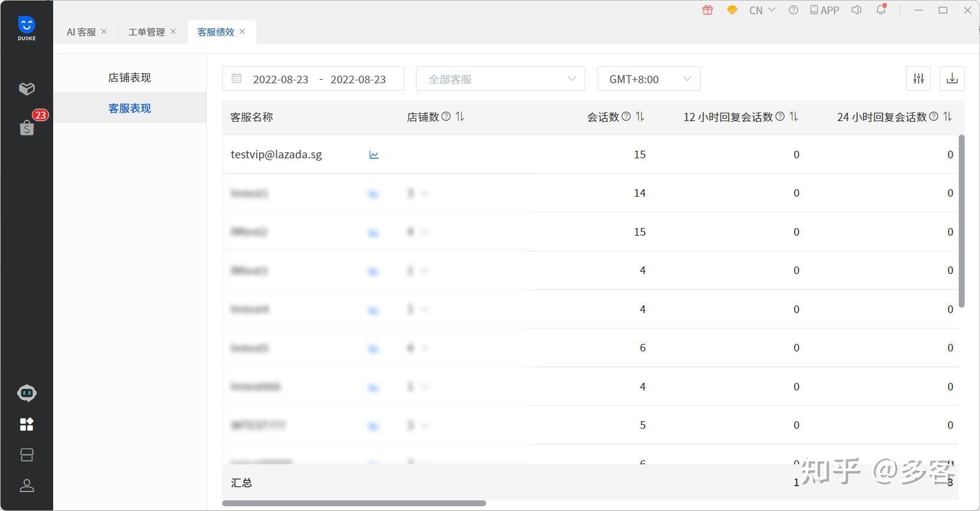The height and width of the screenshot is (511, 980).
Task: Close the AI 客服 tab
Action: click(104, 31)
